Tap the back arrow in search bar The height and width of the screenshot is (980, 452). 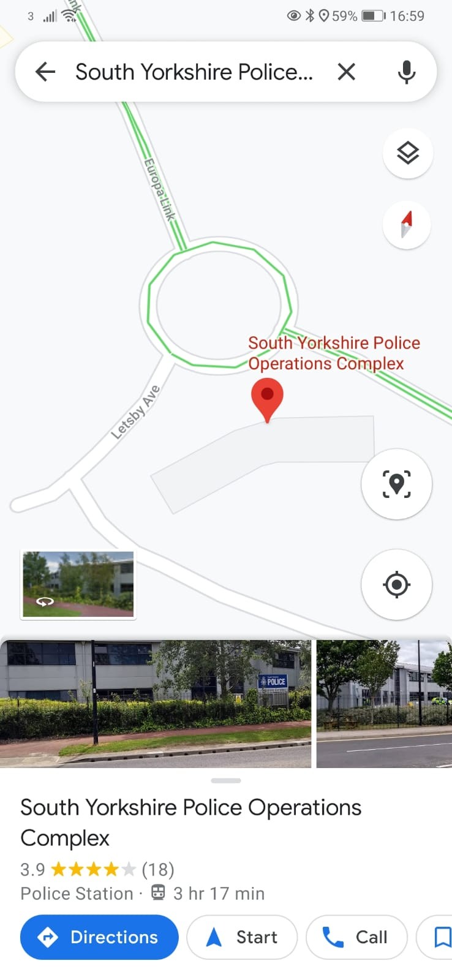click(45, 72)
